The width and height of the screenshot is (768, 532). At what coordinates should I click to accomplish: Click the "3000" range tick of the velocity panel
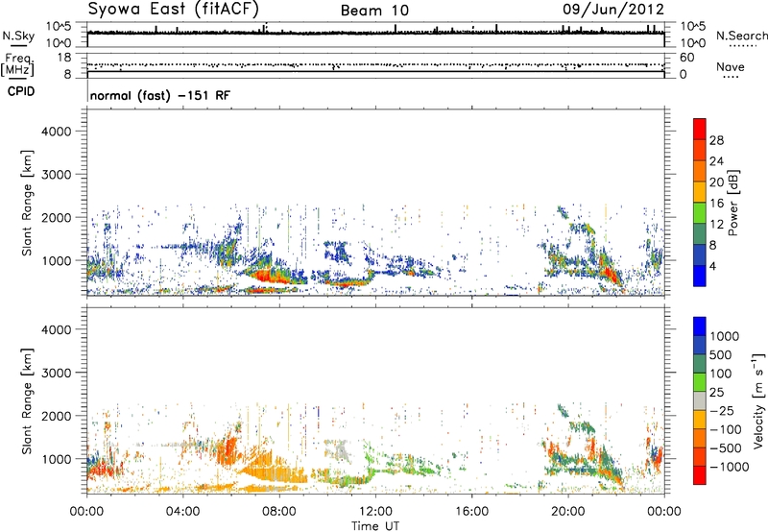point(57,373)
